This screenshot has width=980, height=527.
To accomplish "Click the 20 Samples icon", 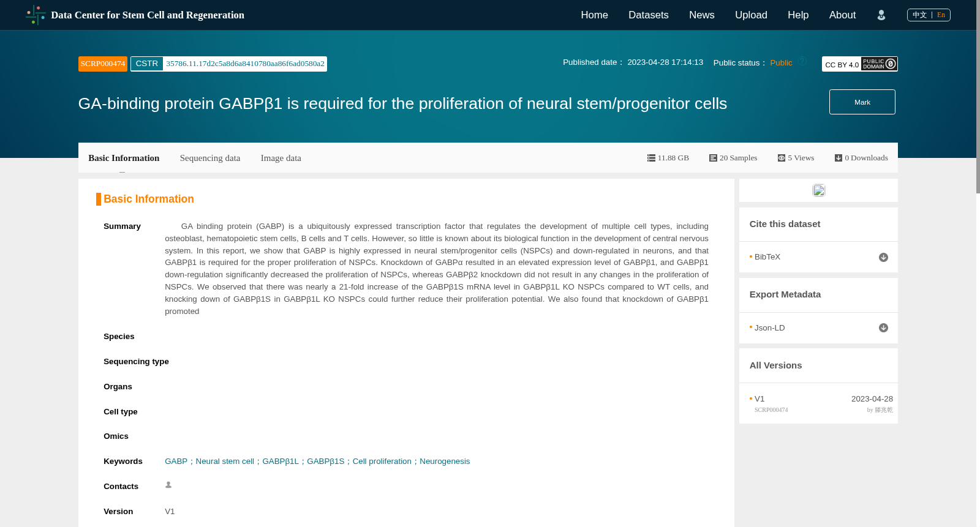I will (713, 158).
